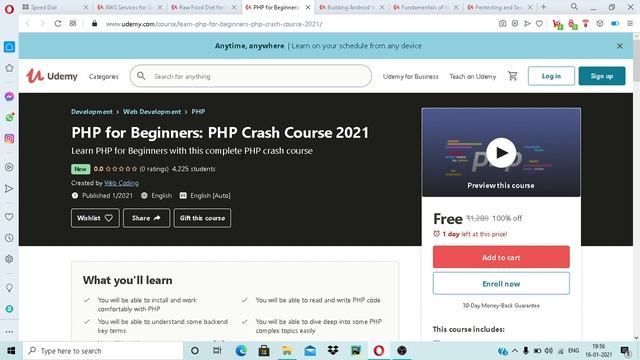Open the Categories menu
This screenshot has width=640, height=360.
click(104, 76)
